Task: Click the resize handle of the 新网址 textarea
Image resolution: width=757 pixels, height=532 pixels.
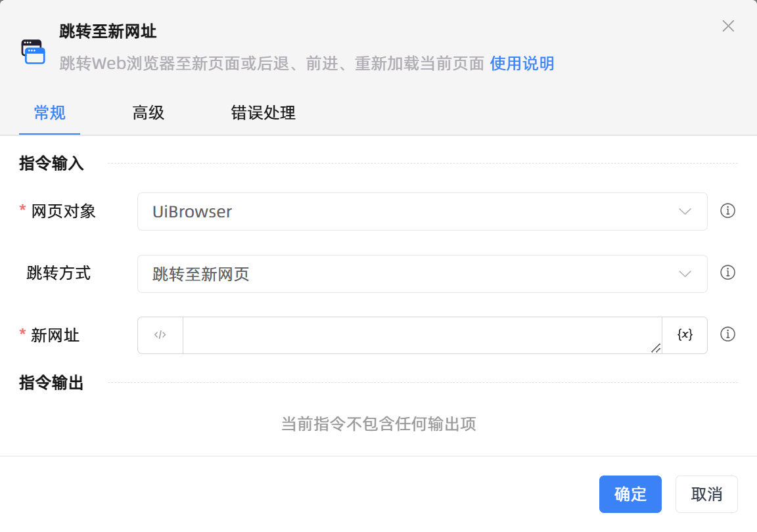Action: point(655,347)
